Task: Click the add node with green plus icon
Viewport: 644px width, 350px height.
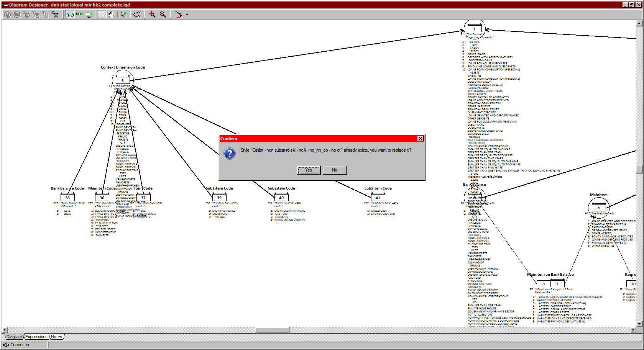Action: tap(123, 15)
